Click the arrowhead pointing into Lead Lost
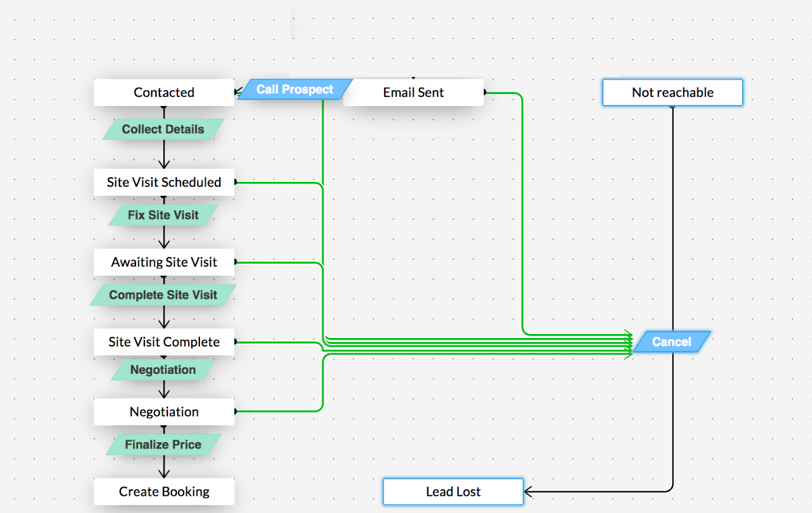The height and width of the screenshot is (513, 812). [528, 491]
